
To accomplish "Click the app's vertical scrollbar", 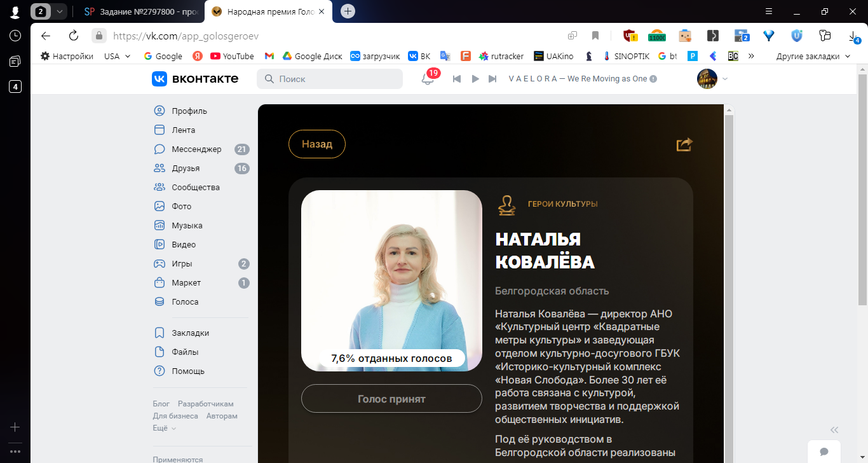I will pos(729,284).
